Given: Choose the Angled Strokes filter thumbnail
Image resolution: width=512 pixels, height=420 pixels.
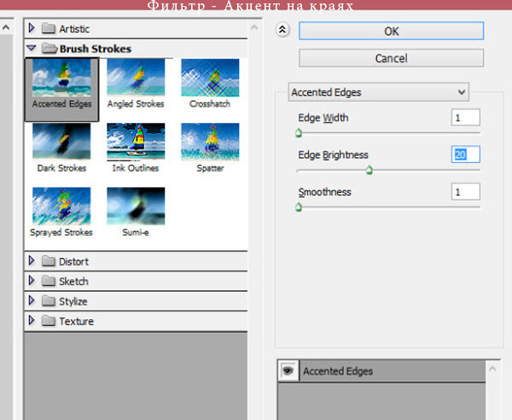Looking at the screenshot, I should pos(136,78).
